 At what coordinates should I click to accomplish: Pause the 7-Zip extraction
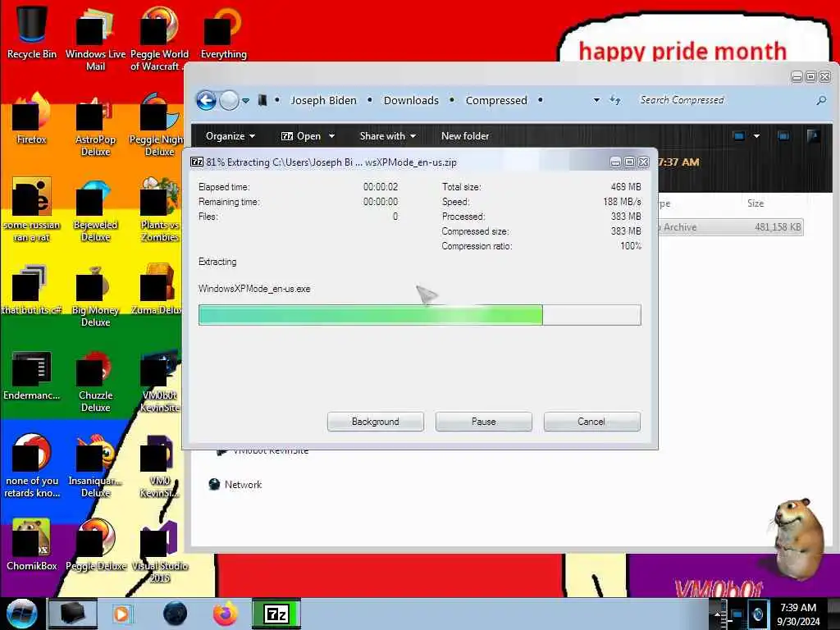point(484,422)
